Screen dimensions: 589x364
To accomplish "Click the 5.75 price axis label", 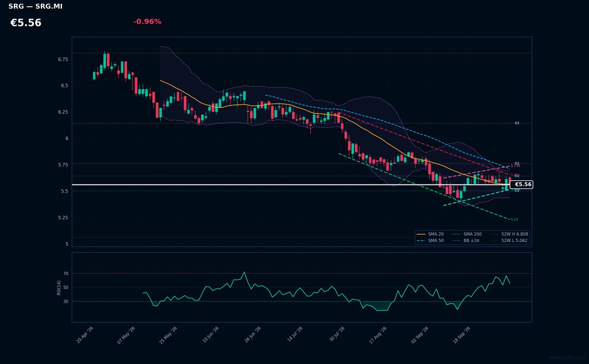I will pyautogui.click(x=63, y=165).
